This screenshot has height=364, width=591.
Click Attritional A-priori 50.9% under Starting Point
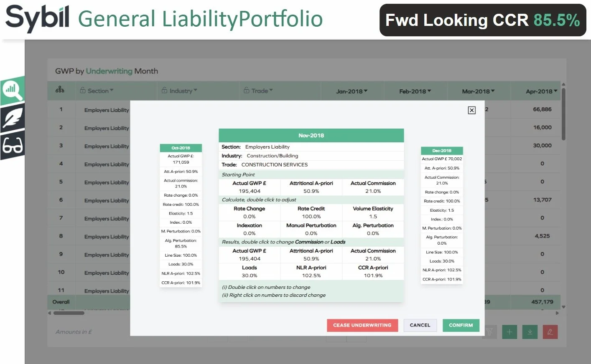(311, 191)
